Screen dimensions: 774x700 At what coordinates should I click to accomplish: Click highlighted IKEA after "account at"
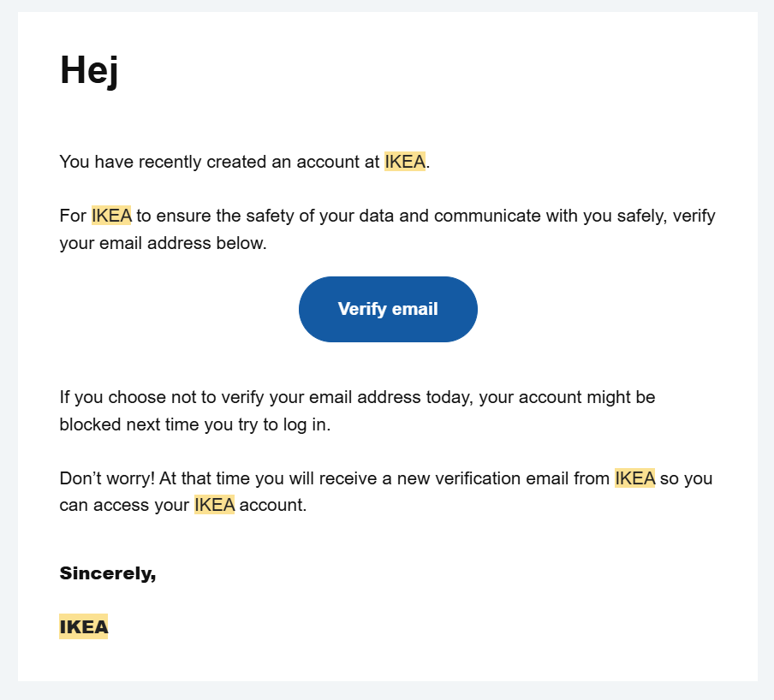pyautogui.click(x=405, y=162)
